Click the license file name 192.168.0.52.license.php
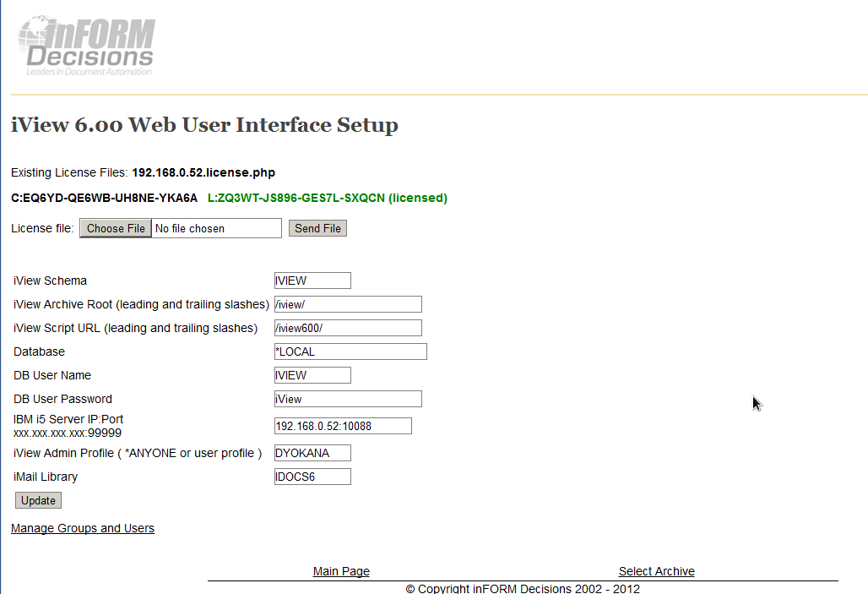The width and height of the screenshot is (868, 594). pos(203,172)
